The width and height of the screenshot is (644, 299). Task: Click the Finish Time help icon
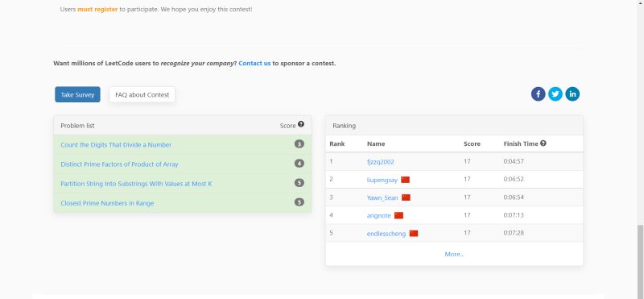click(x=543, y=143)
